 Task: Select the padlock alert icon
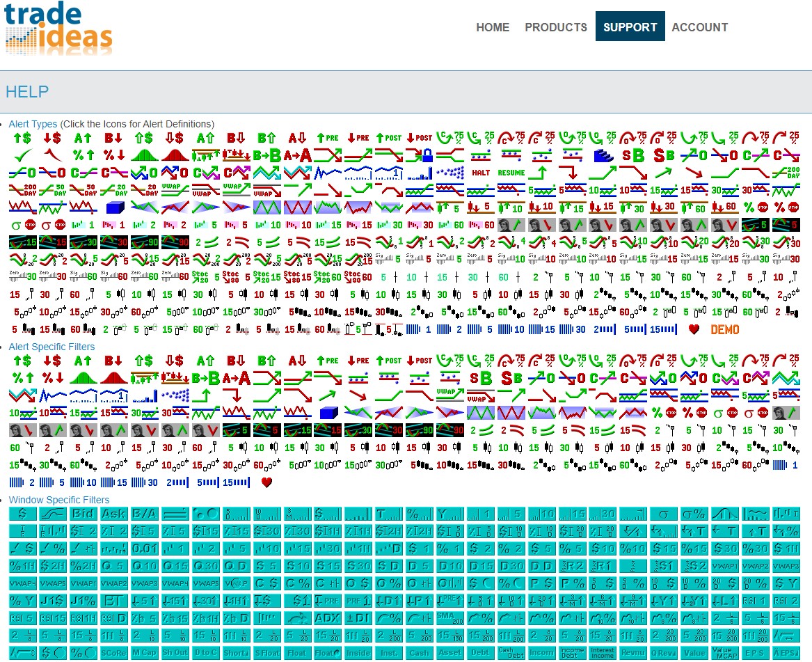[420, 155]
